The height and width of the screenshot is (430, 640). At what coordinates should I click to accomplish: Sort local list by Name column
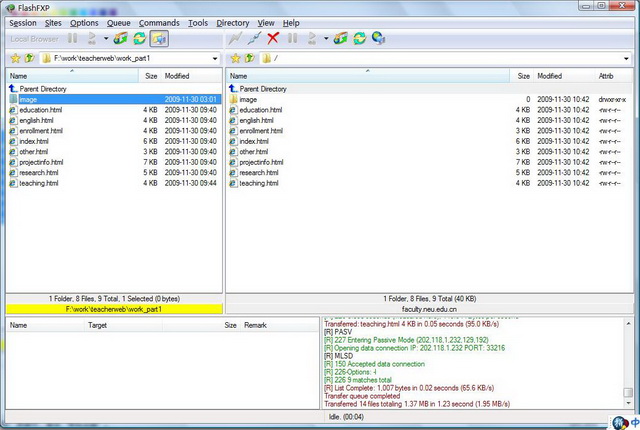pyautogui.click(x=73, y=76)
